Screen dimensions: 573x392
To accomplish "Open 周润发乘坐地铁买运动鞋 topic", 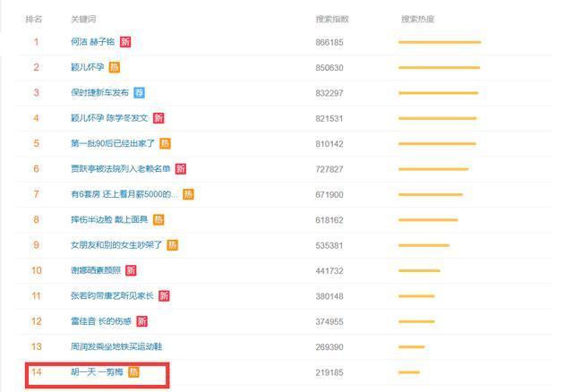I will 116,346.
